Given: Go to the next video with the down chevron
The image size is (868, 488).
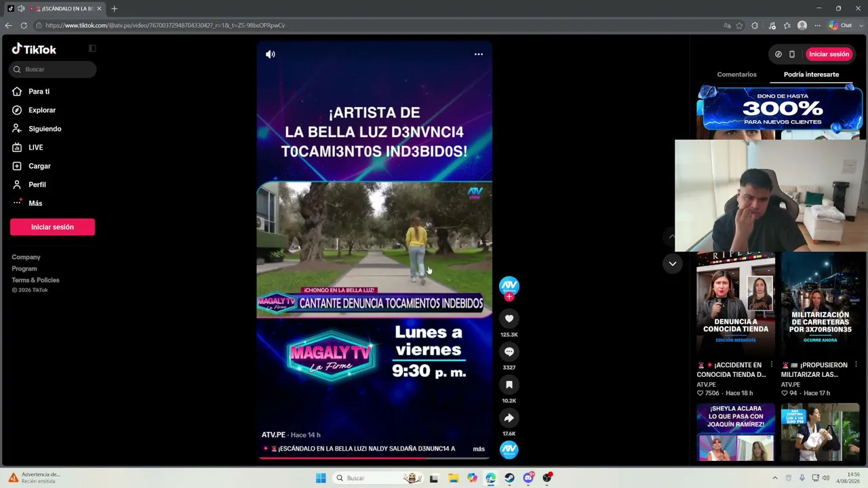Looking at the screenshot, I should [x=672, y=264].
